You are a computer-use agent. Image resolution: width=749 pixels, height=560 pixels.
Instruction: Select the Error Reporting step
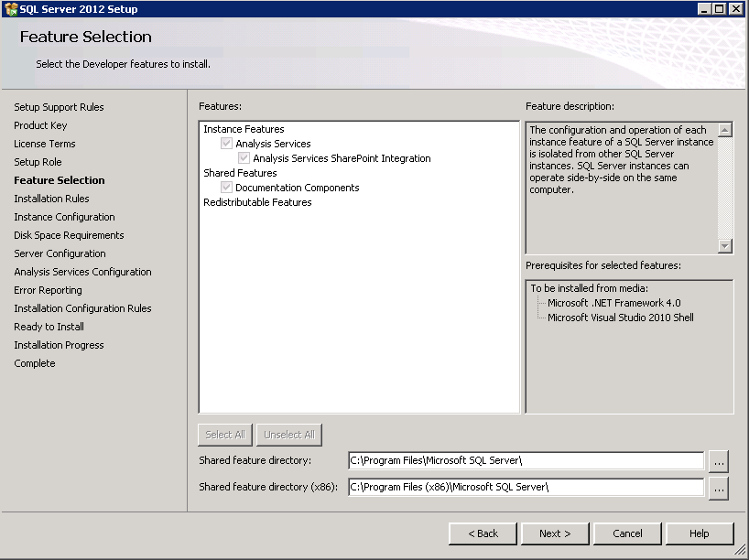point(48,290)
